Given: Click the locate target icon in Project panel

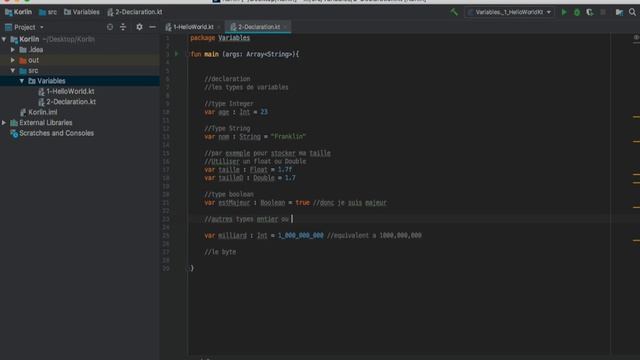Looking at the screenshot, I should [110, 27].
